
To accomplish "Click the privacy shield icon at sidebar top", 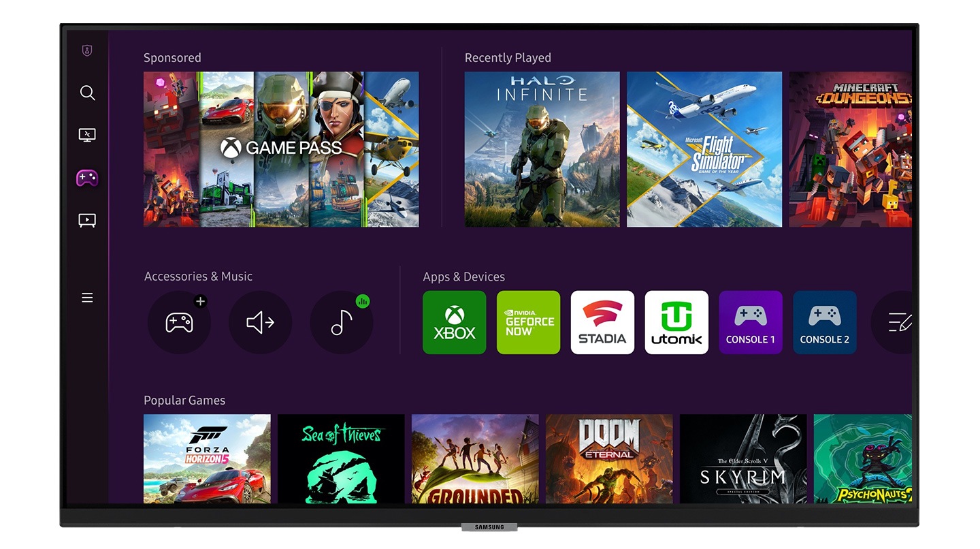I will coord(87,50).
